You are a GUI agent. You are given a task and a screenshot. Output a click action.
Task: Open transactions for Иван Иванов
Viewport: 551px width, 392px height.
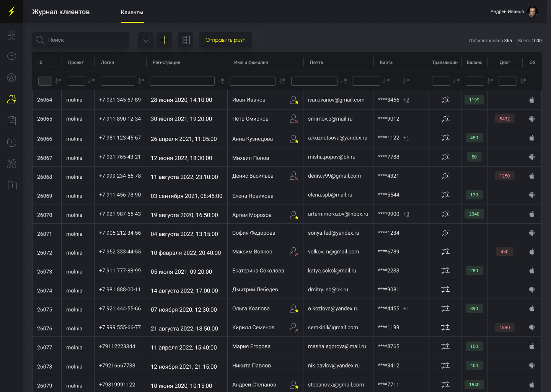point(445,100)
